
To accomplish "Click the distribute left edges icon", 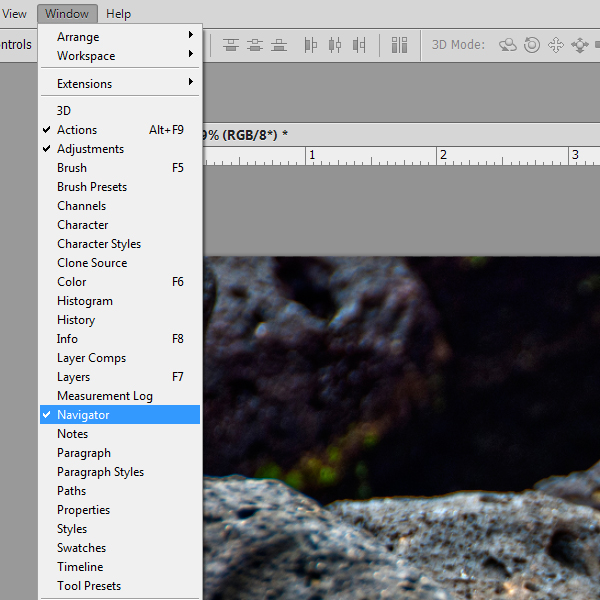I will point(311,45).
